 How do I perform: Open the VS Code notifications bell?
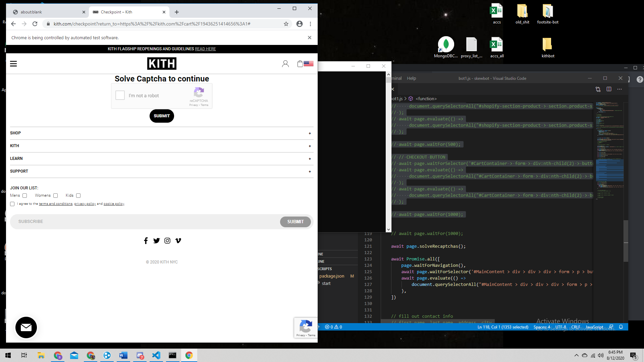(621, 327)
